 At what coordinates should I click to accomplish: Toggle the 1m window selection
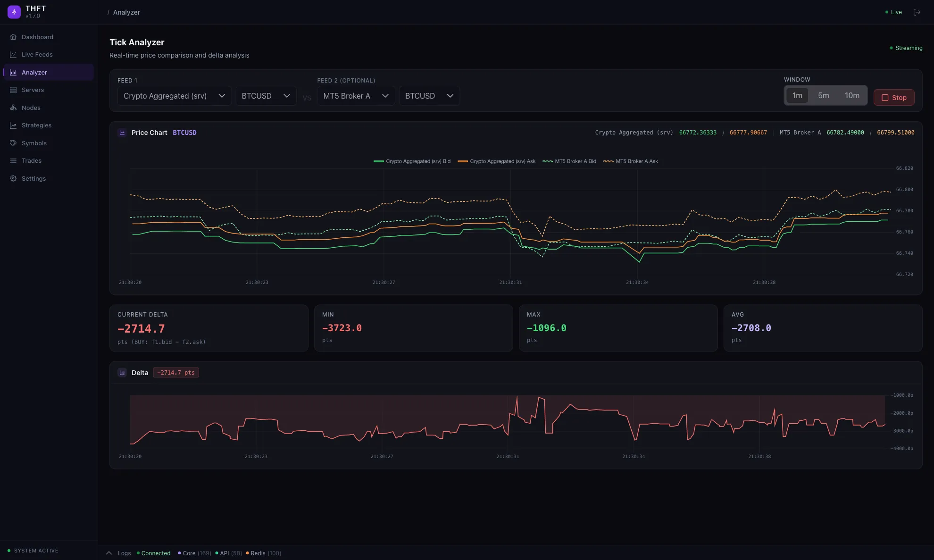coord(797,95)
